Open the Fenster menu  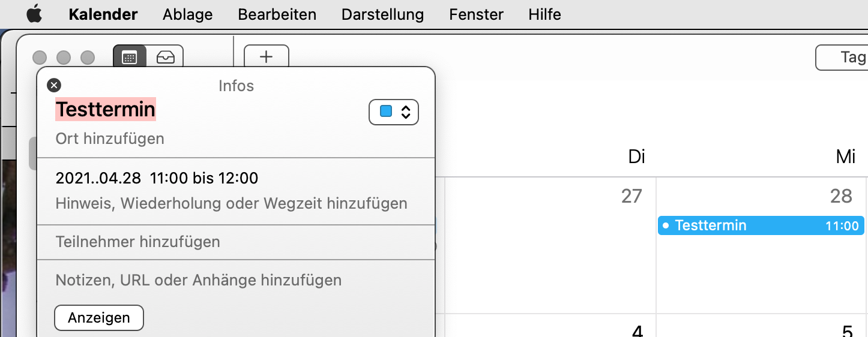(476, 14)
